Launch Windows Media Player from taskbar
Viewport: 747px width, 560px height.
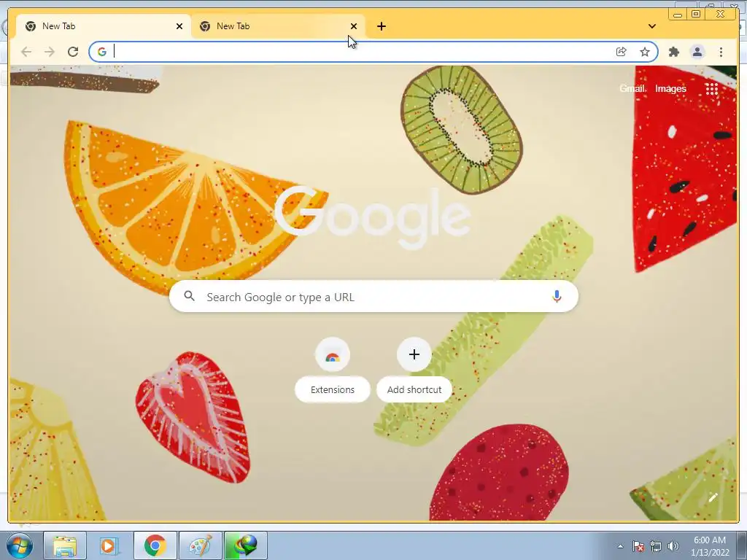(x=109, y=545)
